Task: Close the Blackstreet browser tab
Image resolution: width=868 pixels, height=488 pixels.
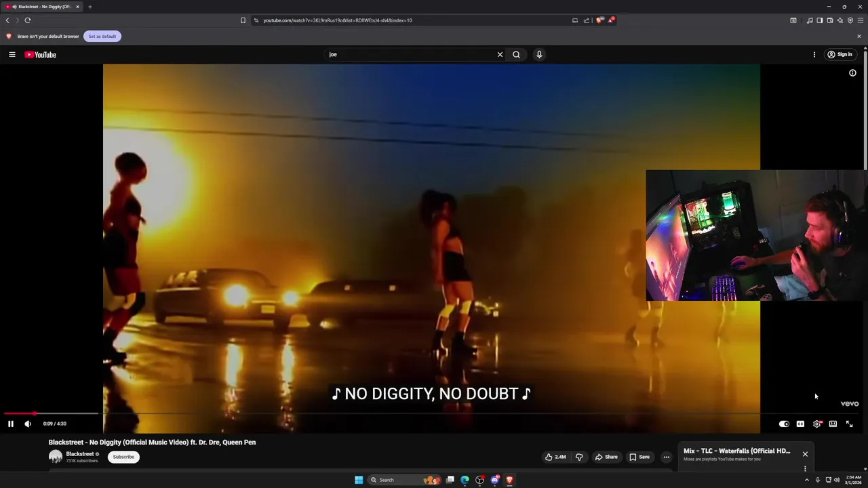Action: [x=77, y=7]
